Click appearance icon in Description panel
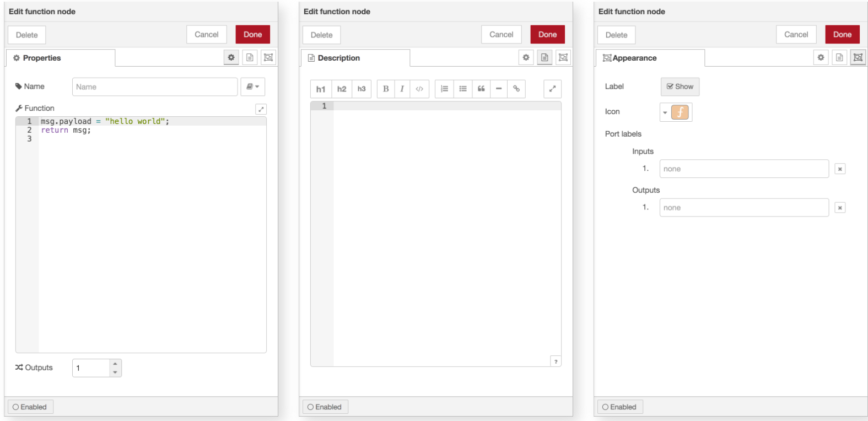868x421 pixels. 563,57
